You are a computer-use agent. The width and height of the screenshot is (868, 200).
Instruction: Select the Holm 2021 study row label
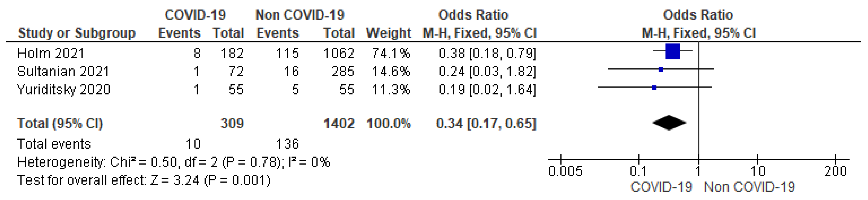[x=50, y=53]
